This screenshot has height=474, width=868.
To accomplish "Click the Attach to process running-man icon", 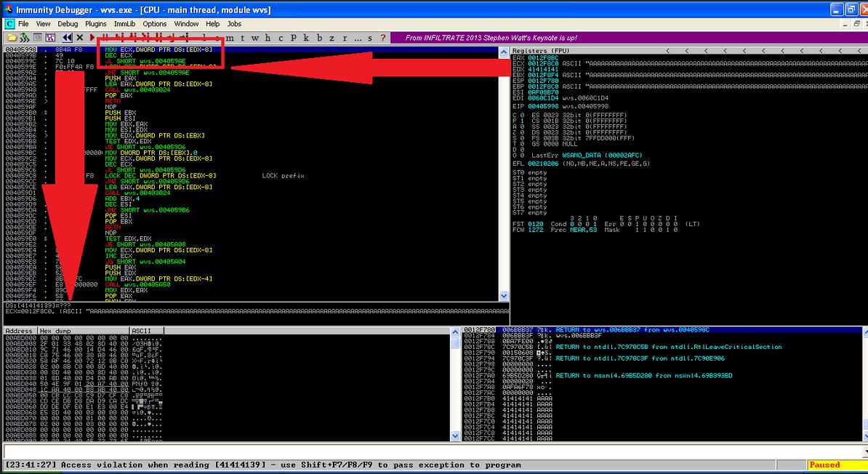I will tap(24, 38).
